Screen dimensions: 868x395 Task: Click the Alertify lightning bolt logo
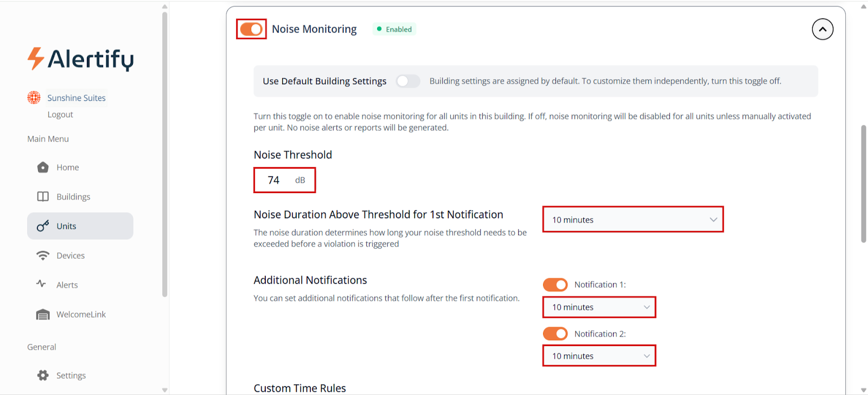(36, 59)
